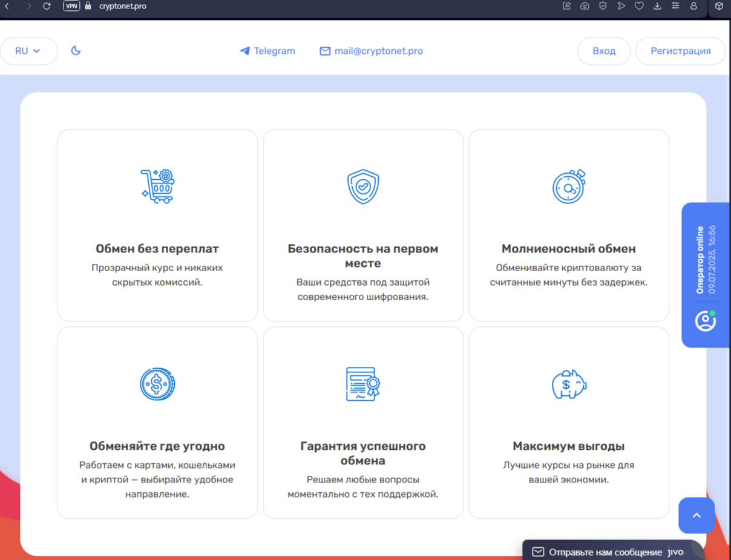Open the cube extensions icon
Image resolution: width=731 pixels, height=560 pixels.
click(719, 6)
